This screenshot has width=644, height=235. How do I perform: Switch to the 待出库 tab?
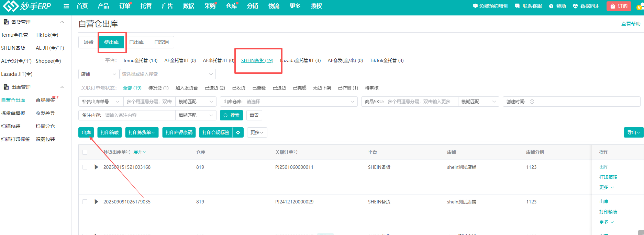point(111,42)
